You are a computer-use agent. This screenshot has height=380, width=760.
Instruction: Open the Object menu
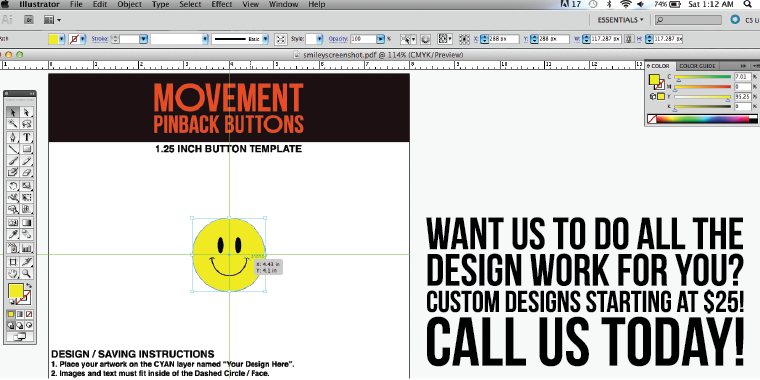coord(128,4)
